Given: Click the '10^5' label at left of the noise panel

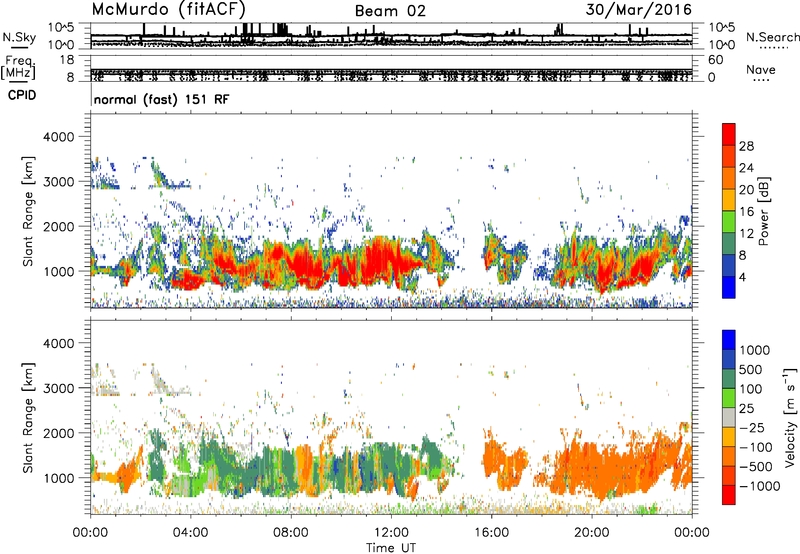Looking at the screenshot, I should tap(61, 27).
